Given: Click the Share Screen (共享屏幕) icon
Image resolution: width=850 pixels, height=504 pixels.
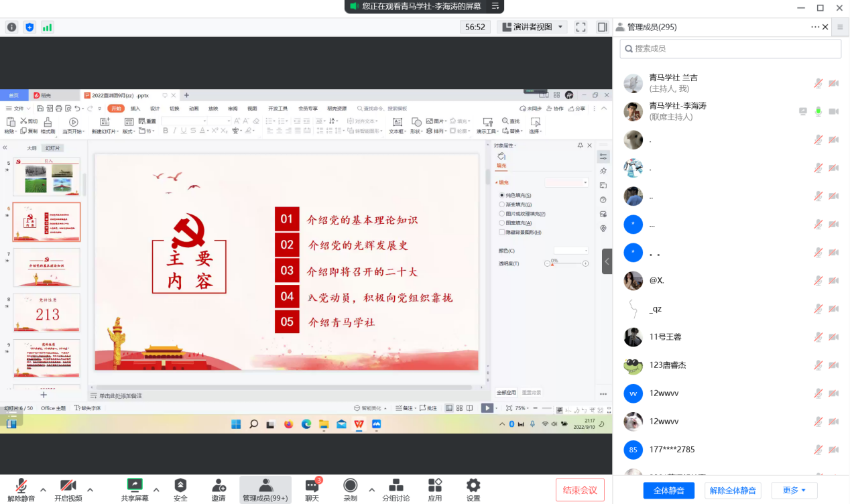Looking at the screenshot, I should (135, 486).
